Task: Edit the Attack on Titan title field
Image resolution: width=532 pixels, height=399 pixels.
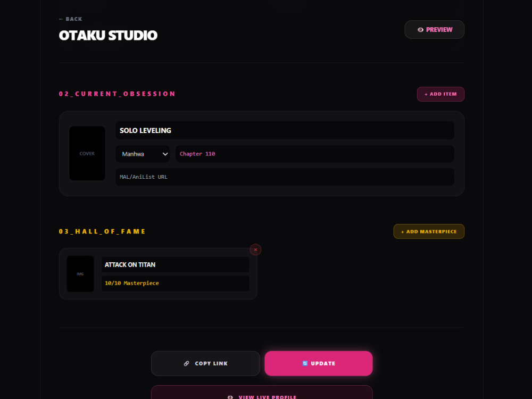Action: pos(175,264)
